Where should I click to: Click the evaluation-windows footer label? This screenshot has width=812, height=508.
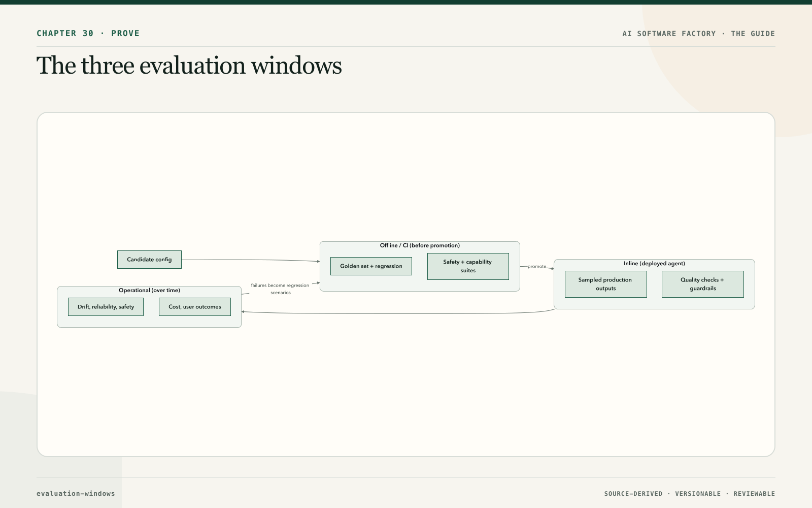tap(76, 494)
